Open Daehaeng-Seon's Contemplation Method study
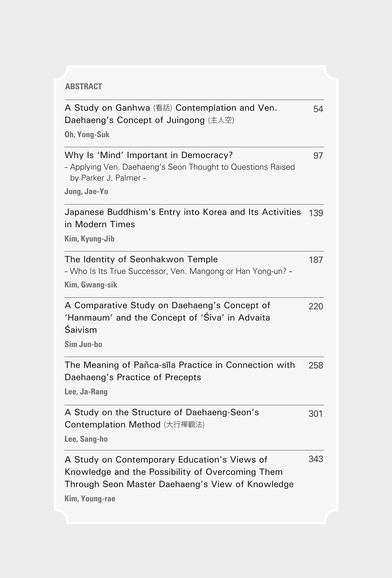The image size is (392, 578). [162, 418]
